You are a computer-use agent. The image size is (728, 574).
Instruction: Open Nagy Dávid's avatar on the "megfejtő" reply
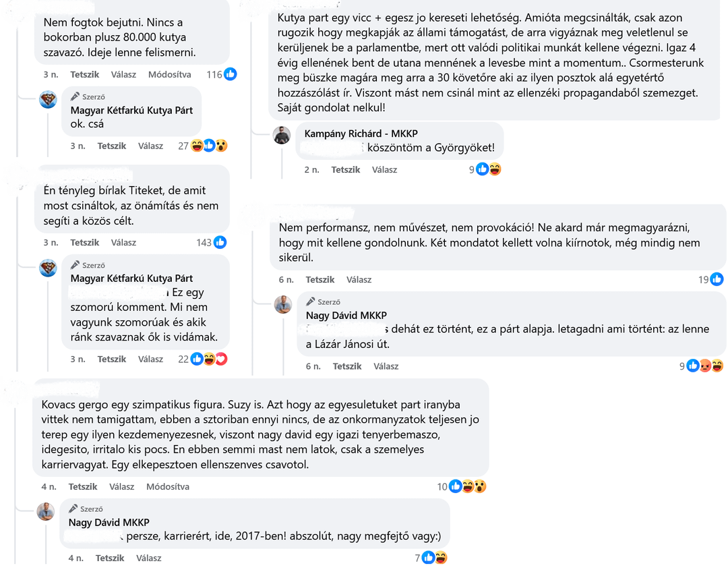pyautogui.click(x=45, y=511)
